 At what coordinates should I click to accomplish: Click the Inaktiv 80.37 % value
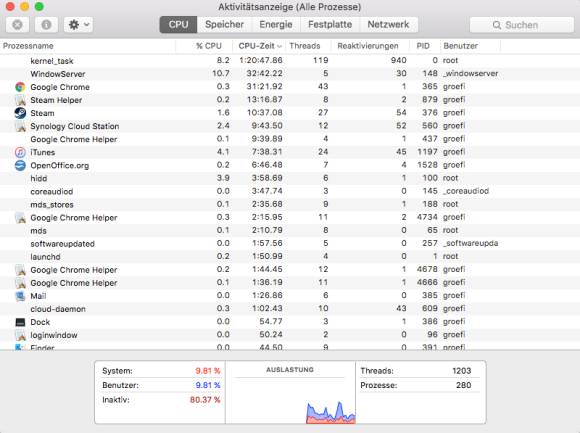[205, 400]
